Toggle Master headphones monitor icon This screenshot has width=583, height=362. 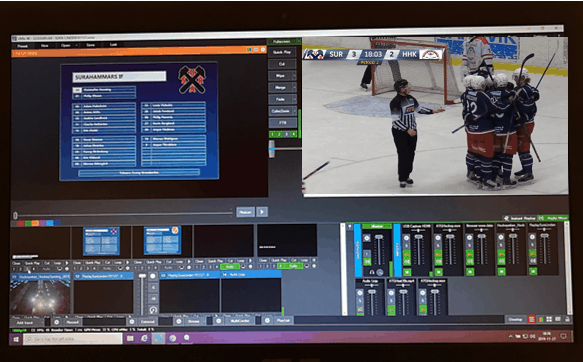click(371, 272)
